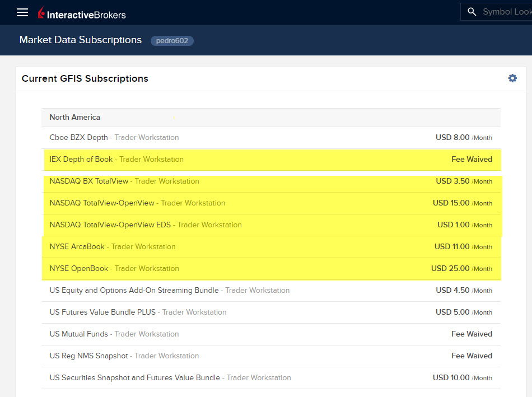Click the USD 15.00 /Month price

coord(463,203)
